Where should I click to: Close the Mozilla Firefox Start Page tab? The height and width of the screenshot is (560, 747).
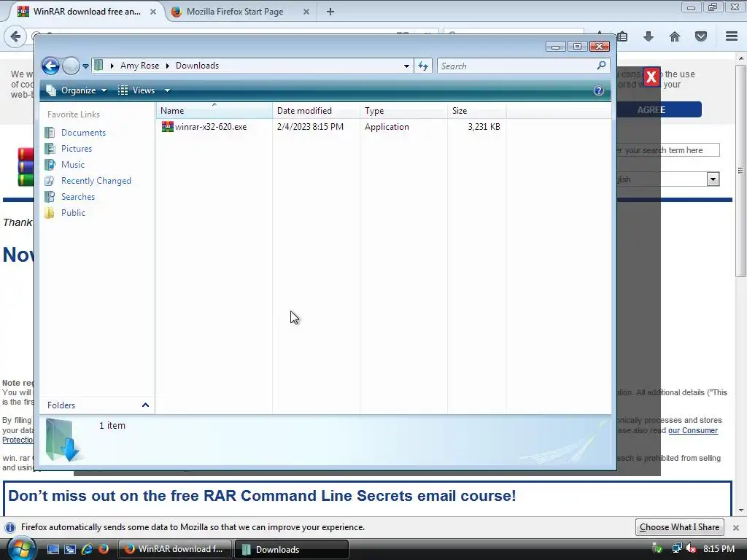[306, 12]
